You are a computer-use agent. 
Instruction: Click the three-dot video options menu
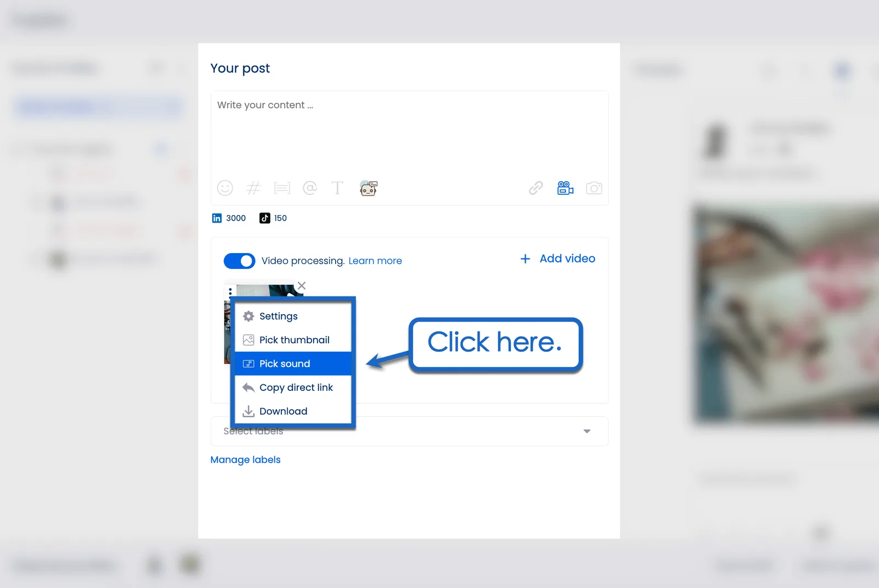point(230,292)
